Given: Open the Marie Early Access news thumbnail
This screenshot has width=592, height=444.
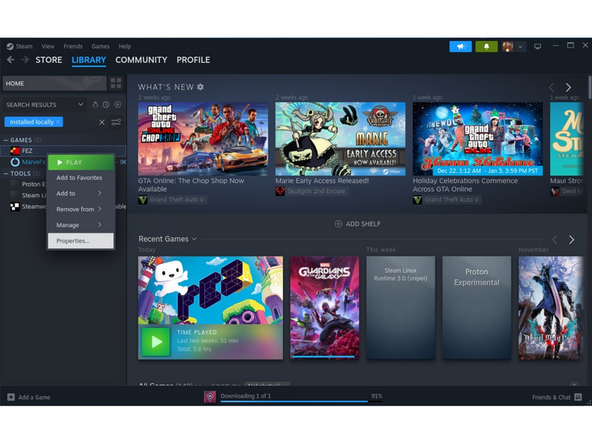Looking at the screenshot, I should coord(340,139).
